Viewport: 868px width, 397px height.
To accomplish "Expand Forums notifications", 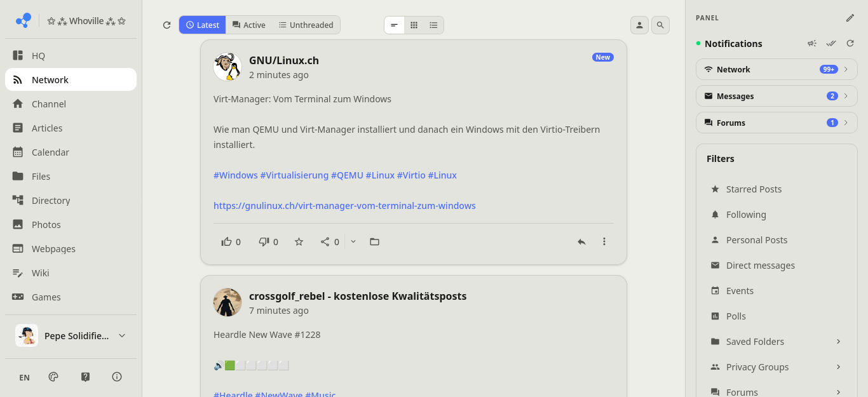I will 776,123.
